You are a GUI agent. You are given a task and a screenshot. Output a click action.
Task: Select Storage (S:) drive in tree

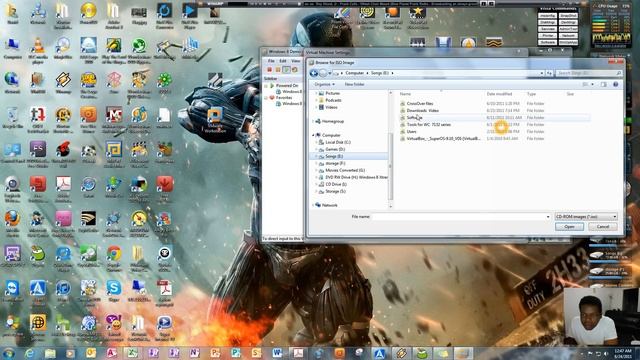[335, 191]
